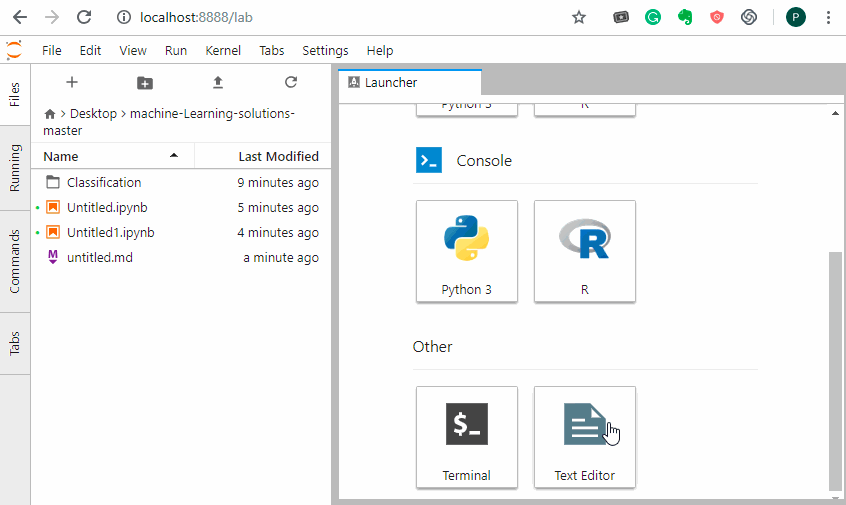Open the Kernel menu
This screenshot has height=505, width=846.
pyautogui.click(x=222, y=50)
